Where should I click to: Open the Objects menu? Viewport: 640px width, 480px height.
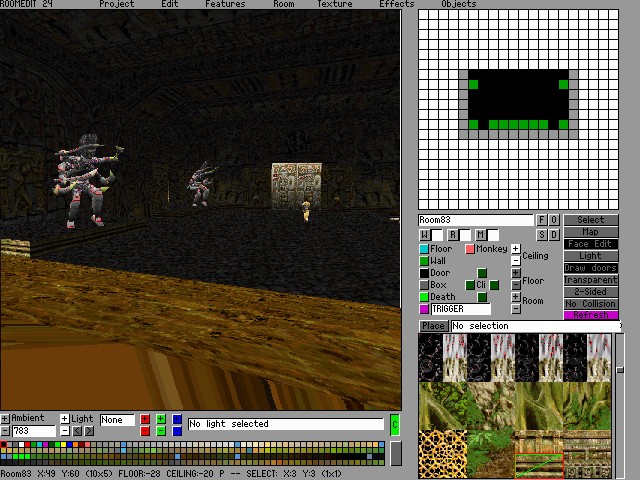pos(458,4)
